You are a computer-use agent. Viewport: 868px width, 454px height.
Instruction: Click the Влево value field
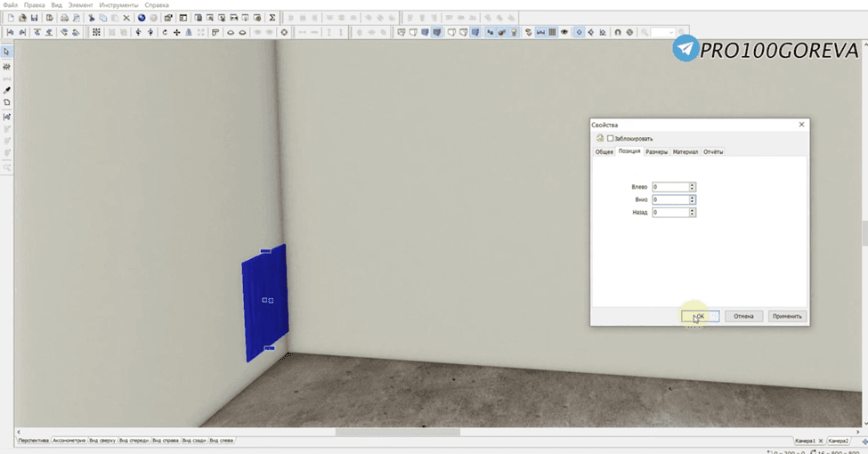(670, 187)
